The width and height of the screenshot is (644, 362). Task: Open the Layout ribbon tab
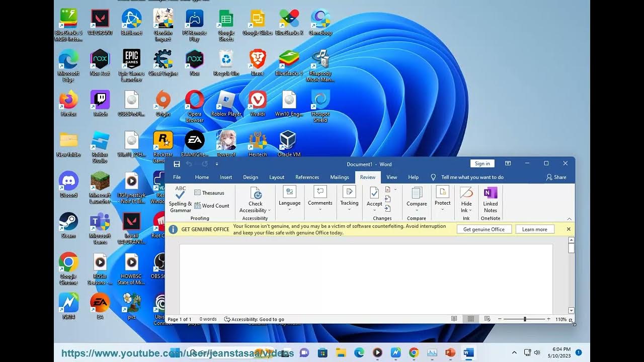click(277, 177)
